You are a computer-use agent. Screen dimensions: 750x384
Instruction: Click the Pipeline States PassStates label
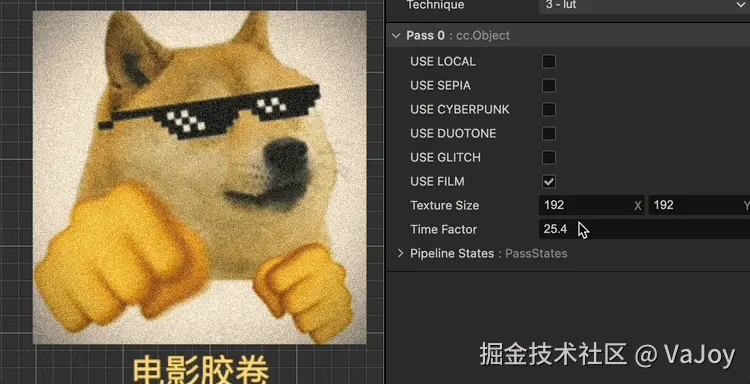pos(488,253)
